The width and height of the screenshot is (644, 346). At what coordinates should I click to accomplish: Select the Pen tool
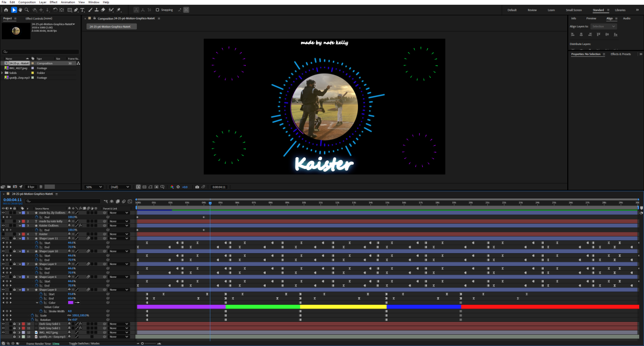[77, 10]
